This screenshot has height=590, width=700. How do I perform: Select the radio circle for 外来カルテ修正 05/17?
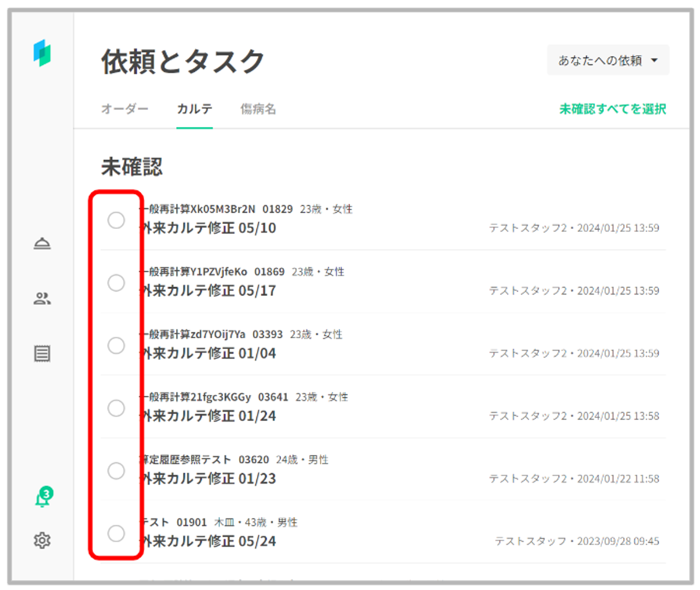coord(116,283)
